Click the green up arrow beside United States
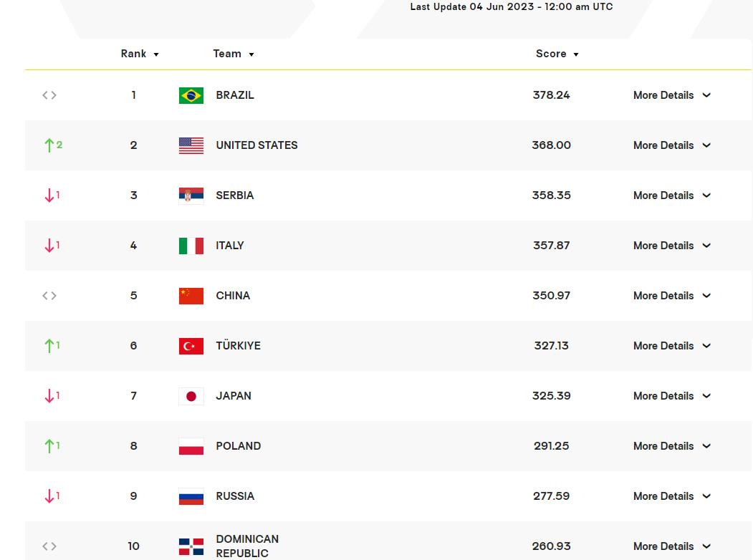The image size is (753, 560). [49, 145]
